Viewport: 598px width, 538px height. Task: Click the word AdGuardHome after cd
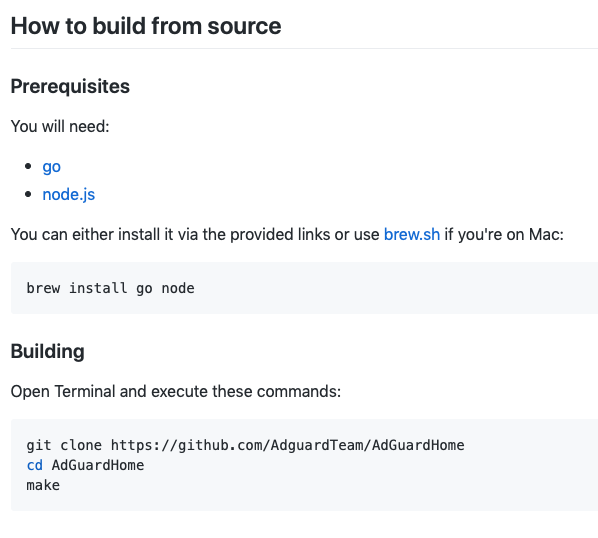click(98, 465)
